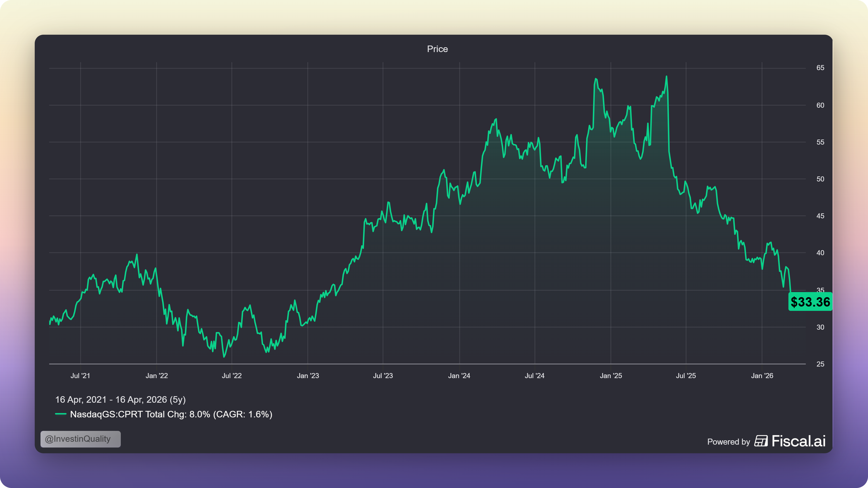Click the Jan '24 x-axis label
This screenshot has height=488, width=868.
tap(459, 375)
